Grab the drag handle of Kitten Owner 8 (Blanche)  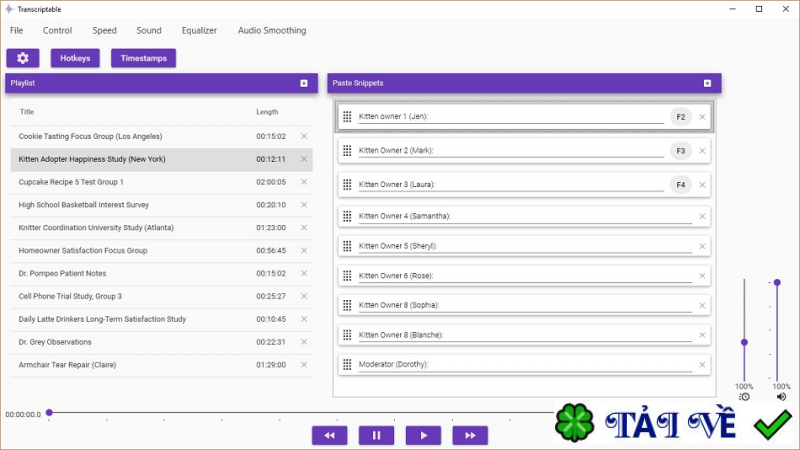(347, 335)
